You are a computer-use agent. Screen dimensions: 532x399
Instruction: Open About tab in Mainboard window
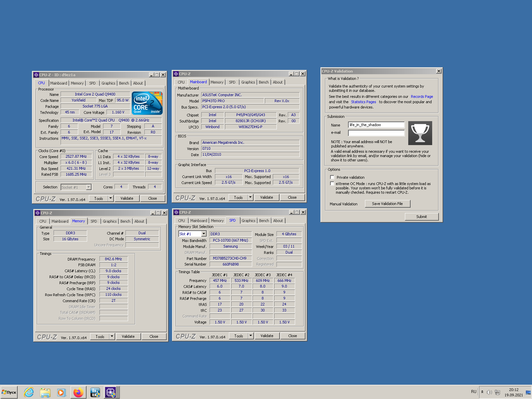(x=278, y=82)
